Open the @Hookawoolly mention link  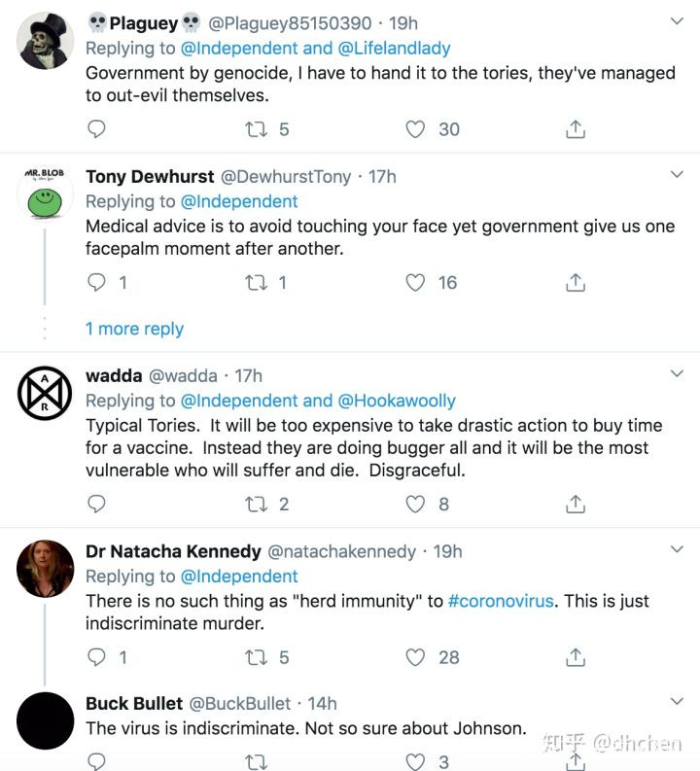[396, 401]
